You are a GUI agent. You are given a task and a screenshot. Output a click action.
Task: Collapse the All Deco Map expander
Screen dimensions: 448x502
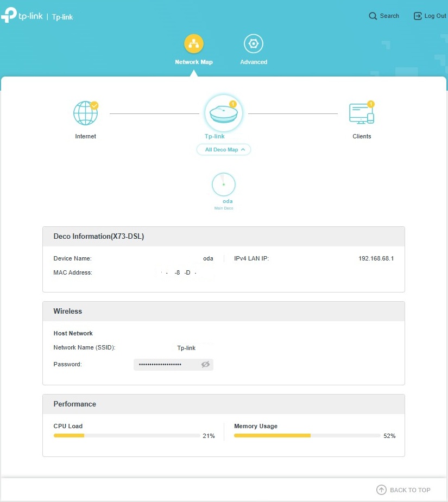(224, 149)
